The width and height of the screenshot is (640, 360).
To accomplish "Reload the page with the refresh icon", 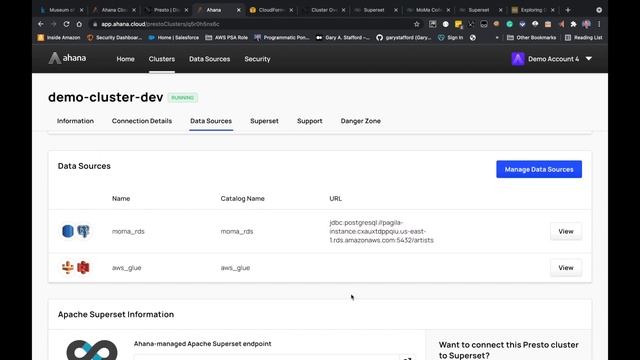I will point(66,24).
